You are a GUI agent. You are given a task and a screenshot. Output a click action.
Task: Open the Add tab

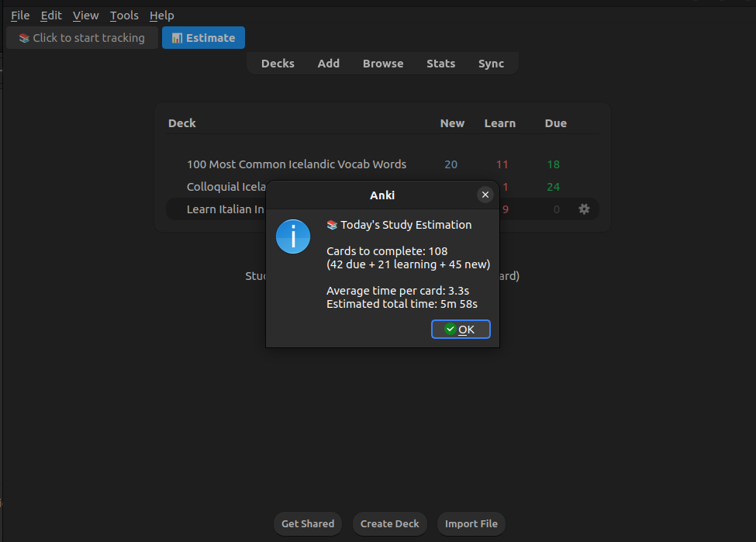[328, 63]
